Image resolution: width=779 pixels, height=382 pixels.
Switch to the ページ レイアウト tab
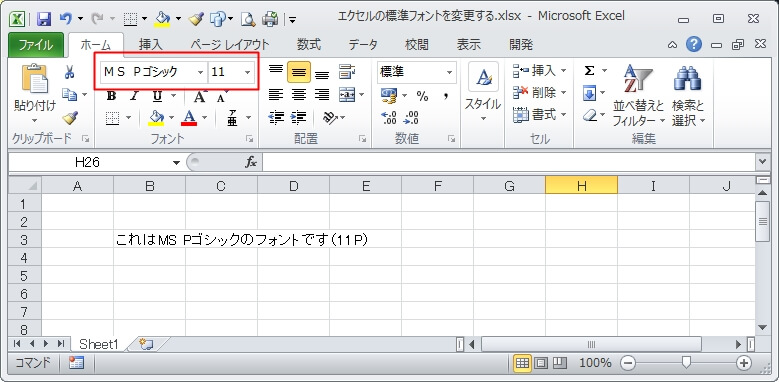tap(230, 45)
